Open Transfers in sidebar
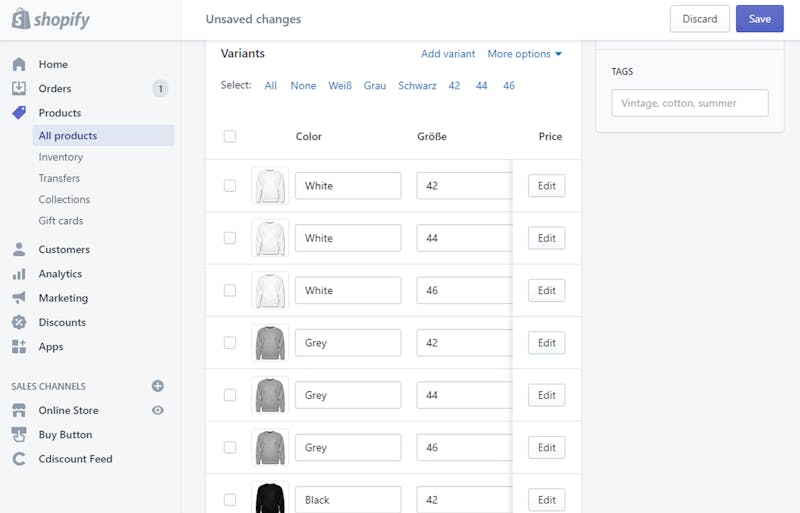The width and height of the screenshot is (800, 513). coord(59,178)
